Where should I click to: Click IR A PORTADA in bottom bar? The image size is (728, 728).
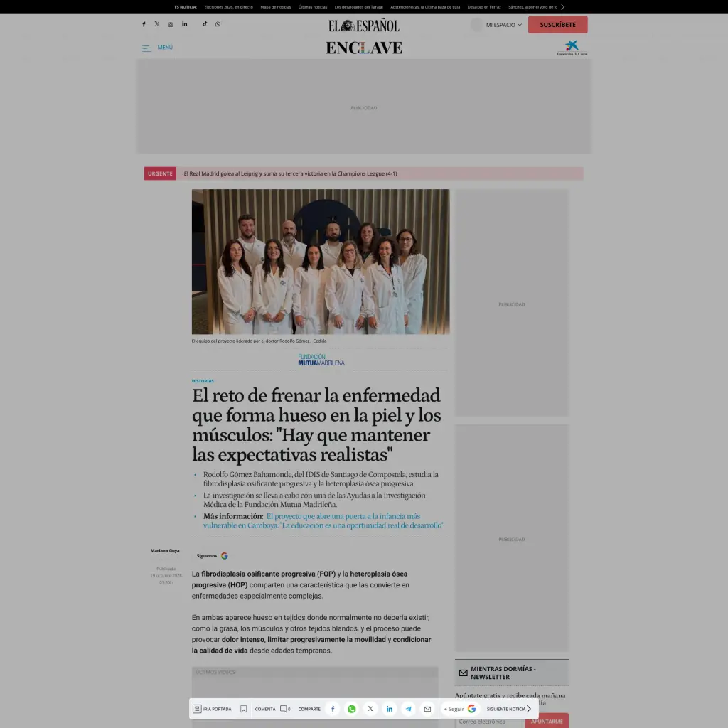point(212,709)
